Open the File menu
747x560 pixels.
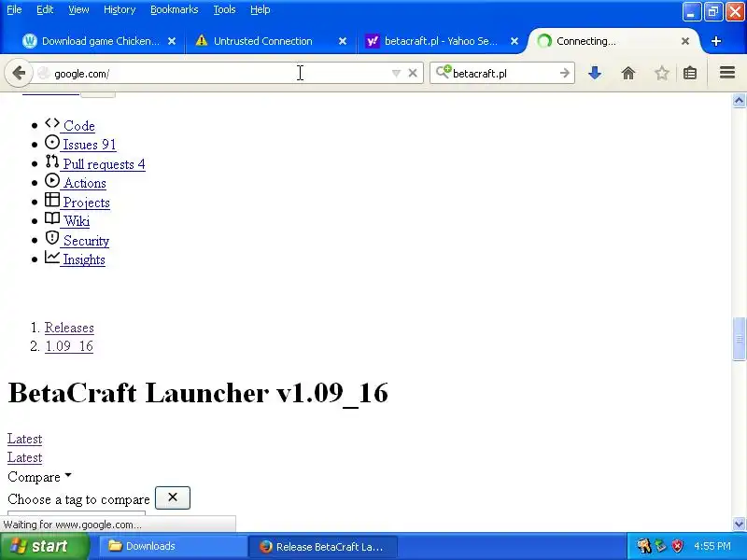tap(14, 9)
